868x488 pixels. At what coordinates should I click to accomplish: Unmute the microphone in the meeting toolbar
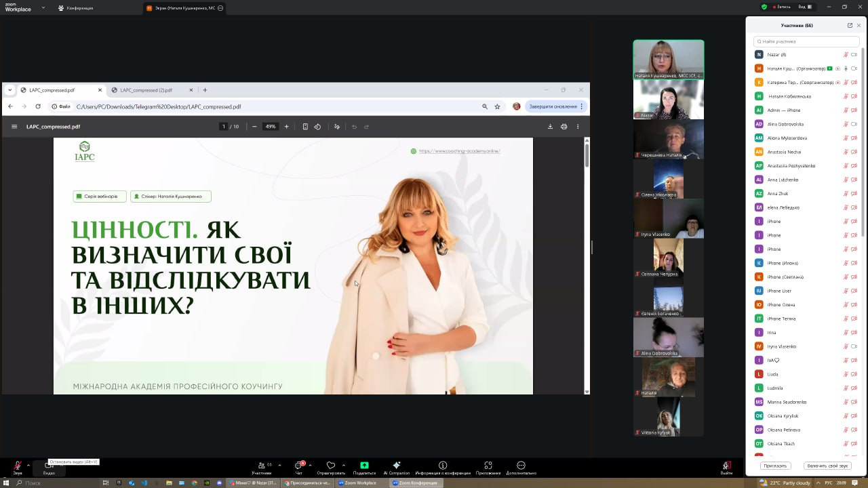pyautogui.click(x=18, y=466)
